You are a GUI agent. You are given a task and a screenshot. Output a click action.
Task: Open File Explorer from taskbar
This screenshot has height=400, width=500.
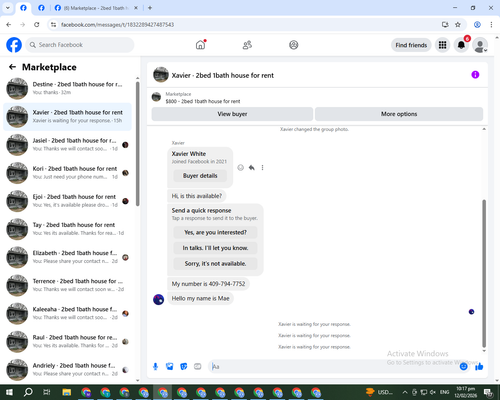(66, 392)
